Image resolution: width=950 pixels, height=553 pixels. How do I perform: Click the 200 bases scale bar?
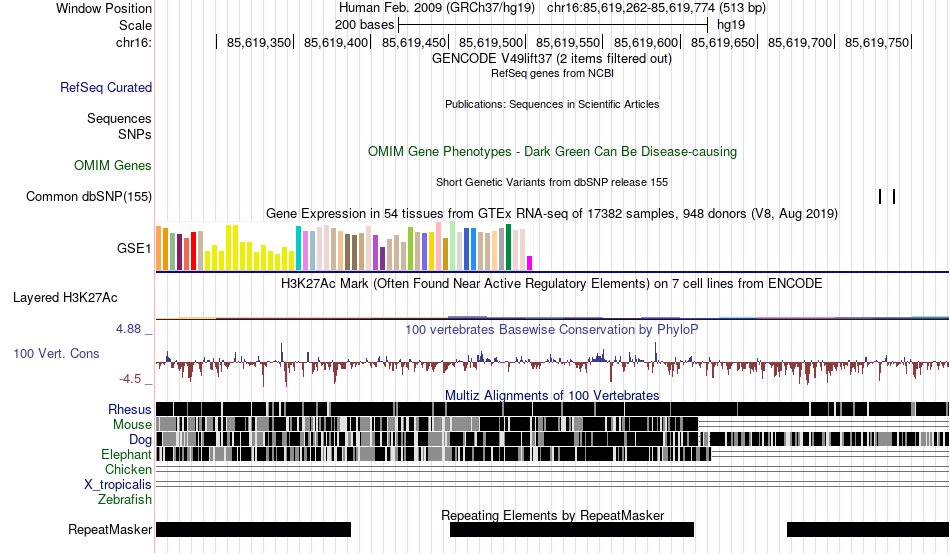(553, 25)
